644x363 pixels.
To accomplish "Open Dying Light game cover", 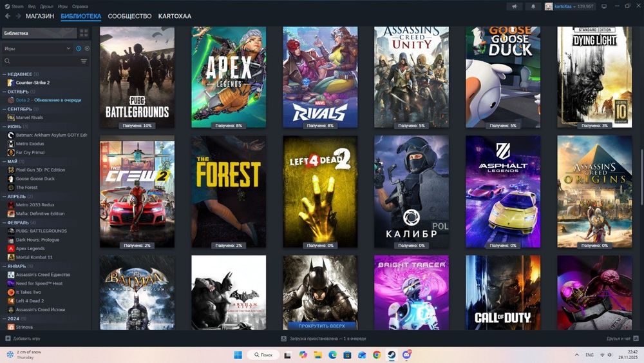I will (594, 77).
